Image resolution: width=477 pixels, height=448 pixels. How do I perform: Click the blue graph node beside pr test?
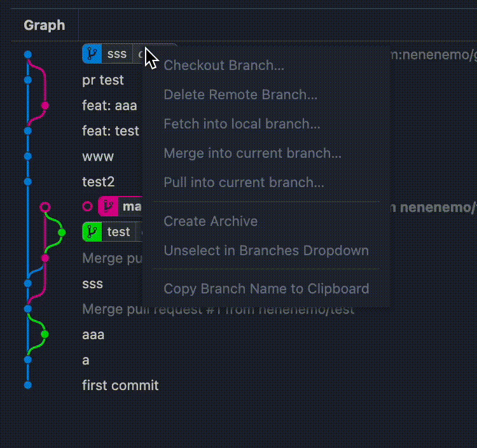(28, 80)
